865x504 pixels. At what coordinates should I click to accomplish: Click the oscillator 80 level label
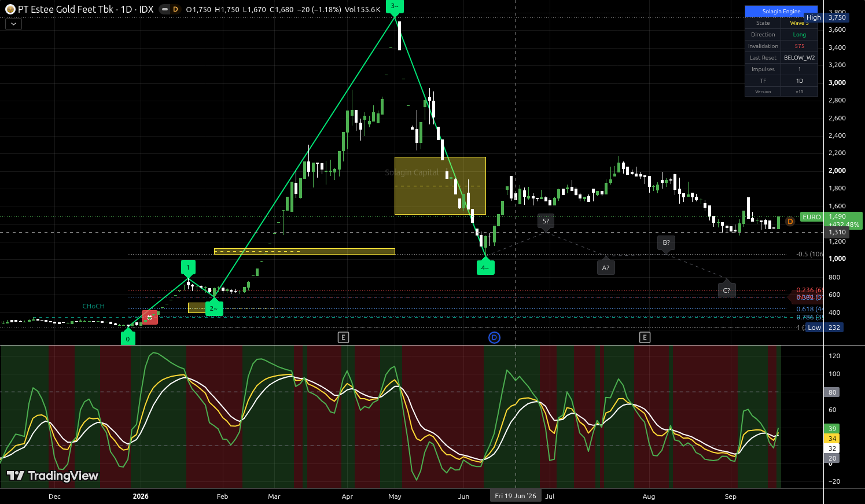(x=832, y=392)
